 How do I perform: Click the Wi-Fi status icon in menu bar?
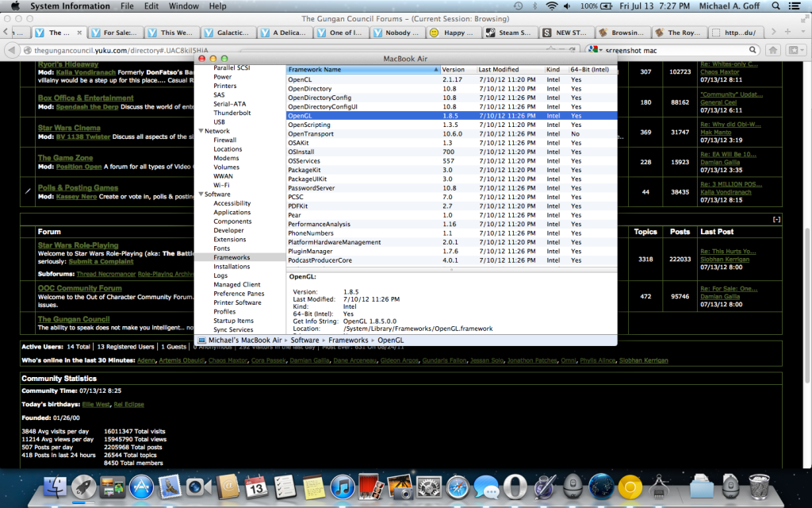click(552, 6)
